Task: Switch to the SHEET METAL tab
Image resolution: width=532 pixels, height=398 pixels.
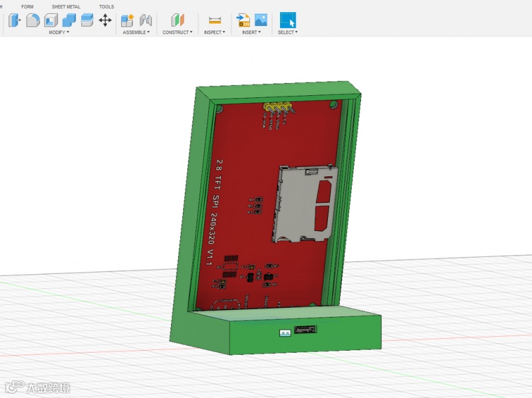Action: [x=66, y=7]
